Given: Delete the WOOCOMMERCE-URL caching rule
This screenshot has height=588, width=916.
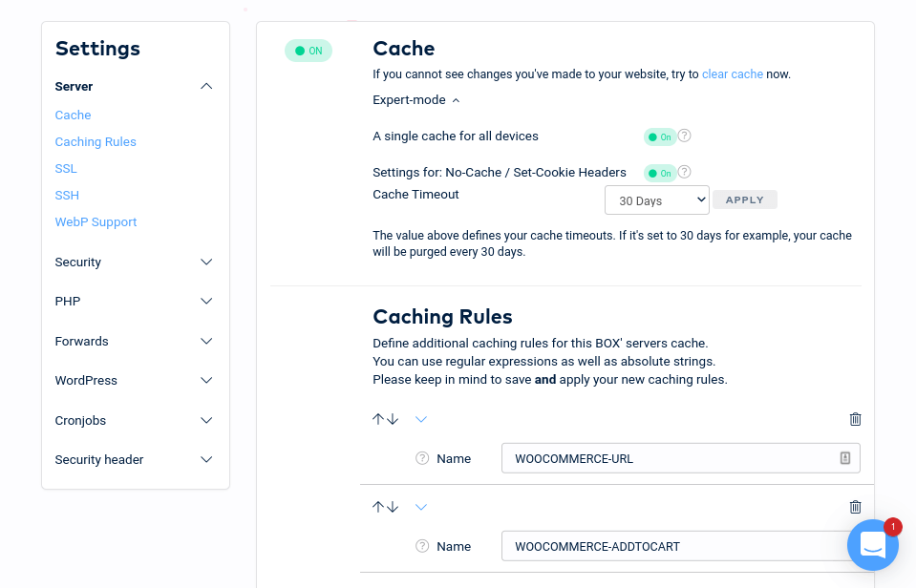Looking at the screenshot, I should [x=855, y=419].
